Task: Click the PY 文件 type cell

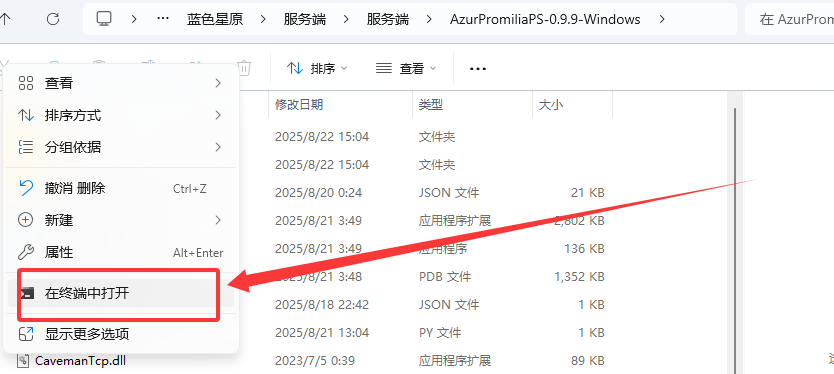Action: point(440,333)
